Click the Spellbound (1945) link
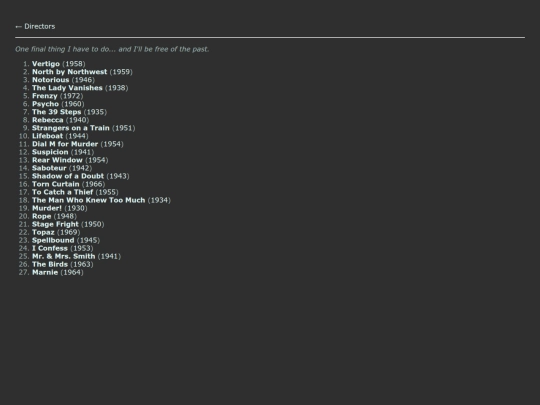The image size is (540, 405). [x=53, y=240]
